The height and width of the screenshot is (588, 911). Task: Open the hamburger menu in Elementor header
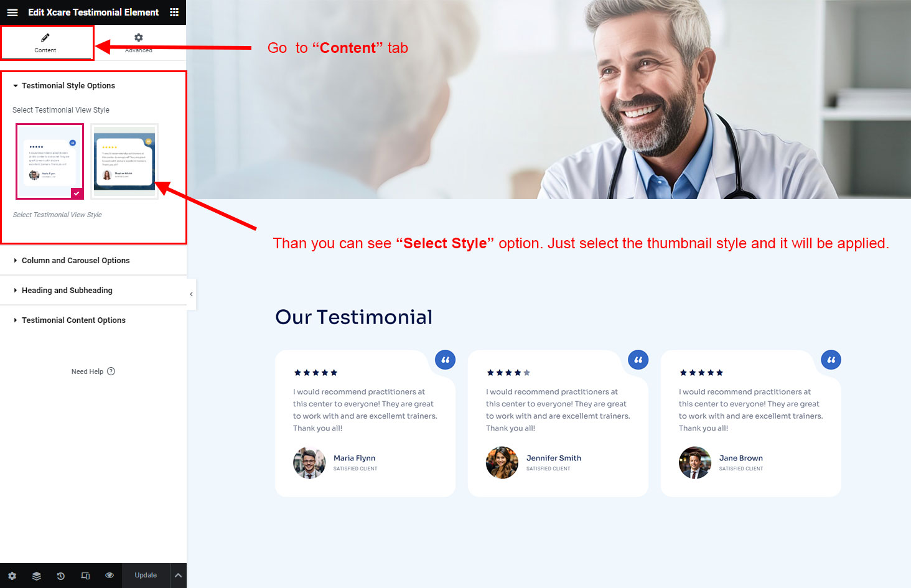[12, 12]
